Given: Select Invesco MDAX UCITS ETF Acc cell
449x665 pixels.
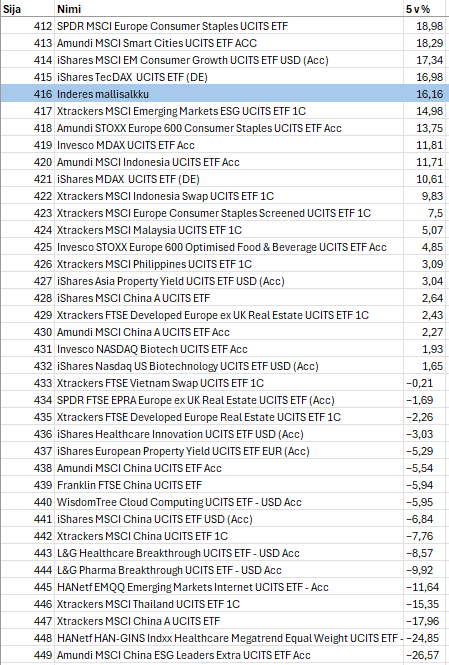Looking at the screenshot, I should (x=229, y=145).
